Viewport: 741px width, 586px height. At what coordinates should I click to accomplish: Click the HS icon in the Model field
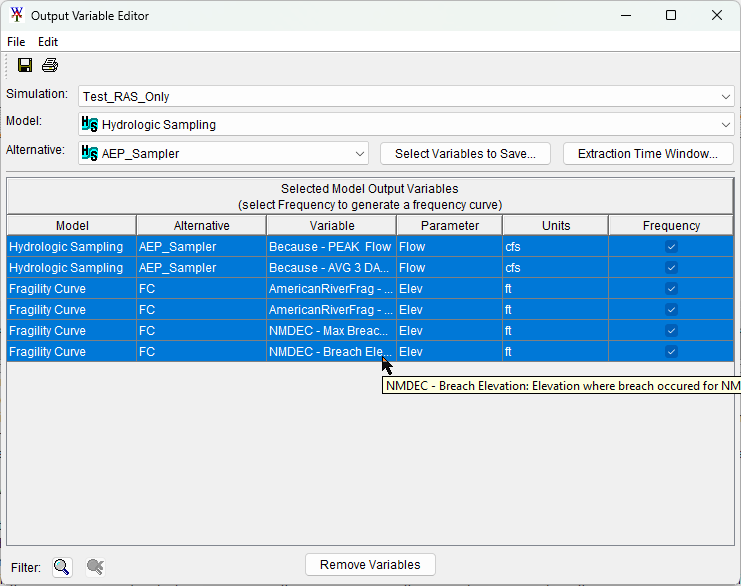point(89,125)
